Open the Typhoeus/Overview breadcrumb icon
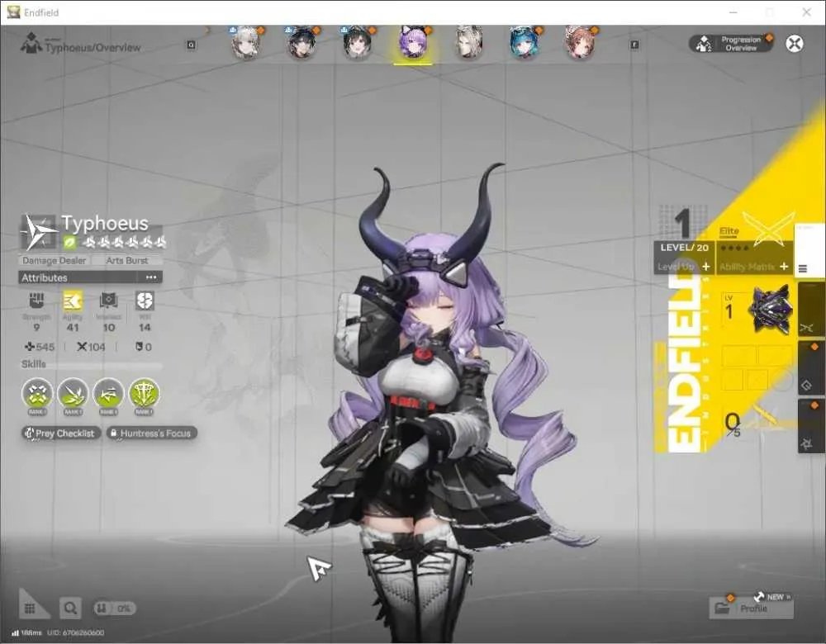The height and width of the screenshot is (644, 826). coord(31,43)
